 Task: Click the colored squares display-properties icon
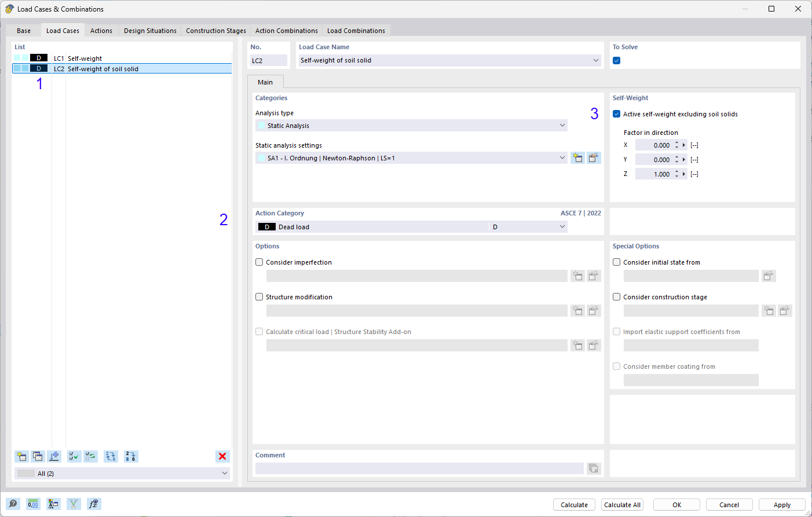pyautogui.click(x=53, y=504)
